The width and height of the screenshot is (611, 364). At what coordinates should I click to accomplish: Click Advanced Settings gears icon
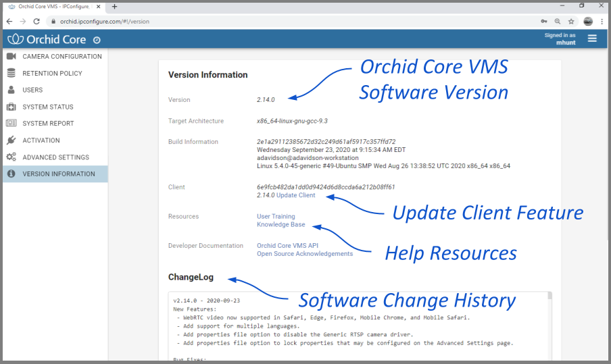coord(11,157)
